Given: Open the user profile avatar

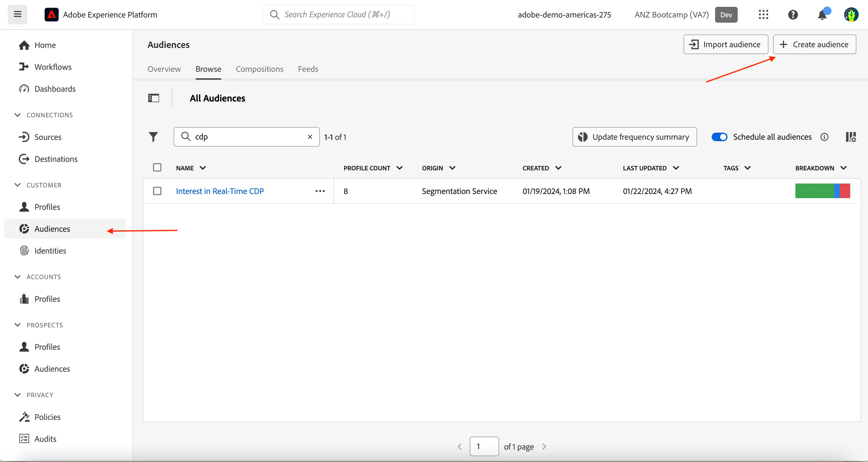Looking at the screenshot, I should (x=851, y=14).
